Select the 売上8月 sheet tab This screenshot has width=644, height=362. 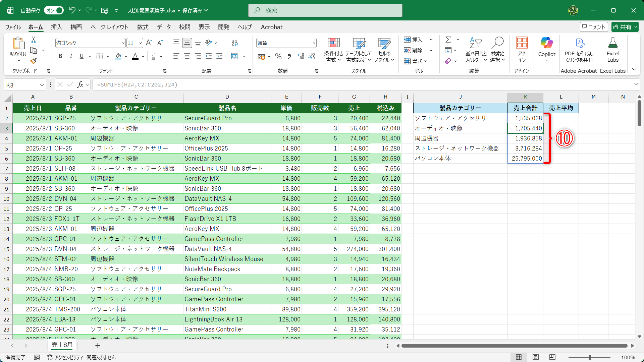(x=62, y=345)
